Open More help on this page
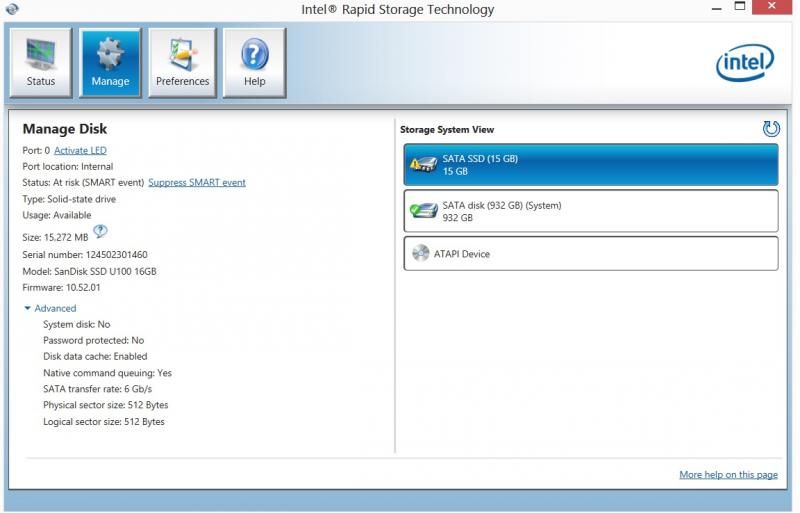 [x=728, y=475]
